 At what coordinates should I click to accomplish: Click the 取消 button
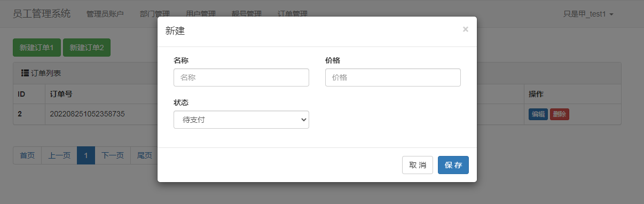point(418,165)
